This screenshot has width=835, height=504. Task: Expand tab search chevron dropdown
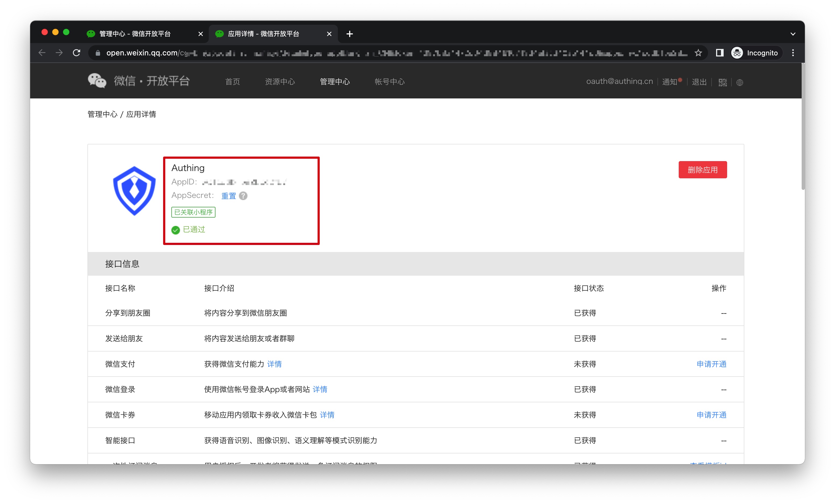pyautogui.click(x=793, y=34)
